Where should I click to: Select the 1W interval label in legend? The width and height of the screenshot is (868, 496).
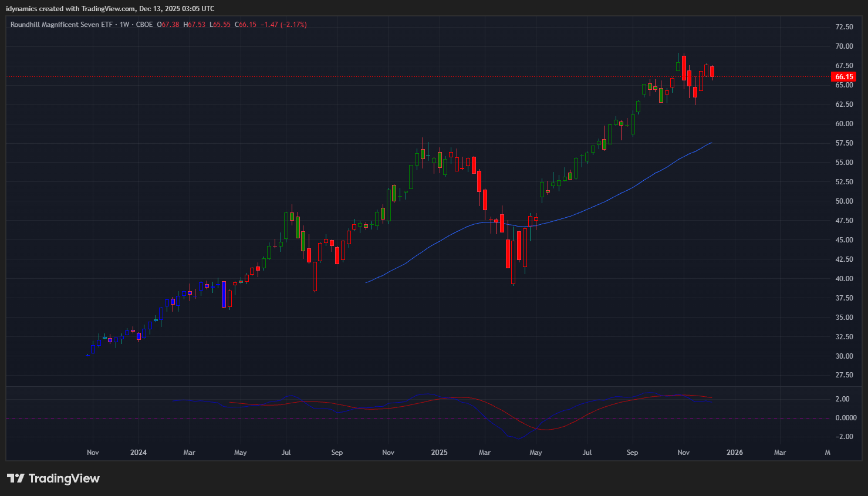tap(124, 25)
